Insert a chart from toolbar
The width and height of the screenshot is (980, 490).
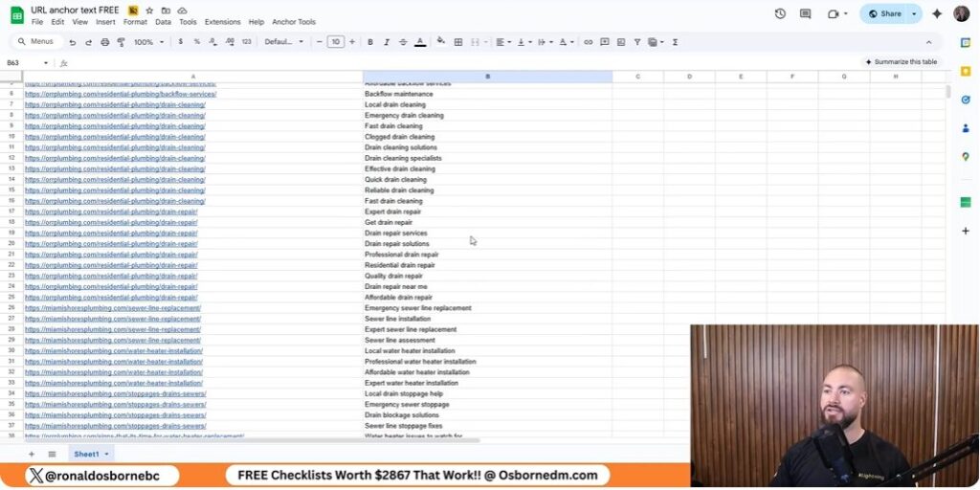click(620, 42)
